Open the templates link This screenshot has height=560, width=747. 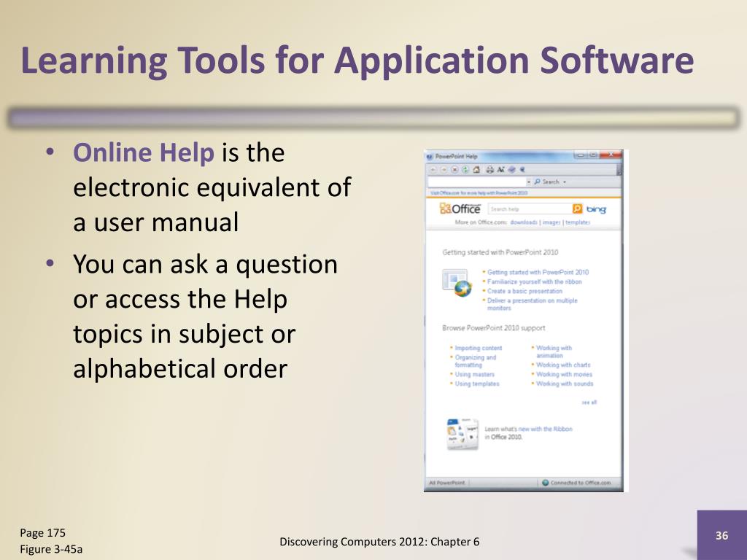click(578, 222)
